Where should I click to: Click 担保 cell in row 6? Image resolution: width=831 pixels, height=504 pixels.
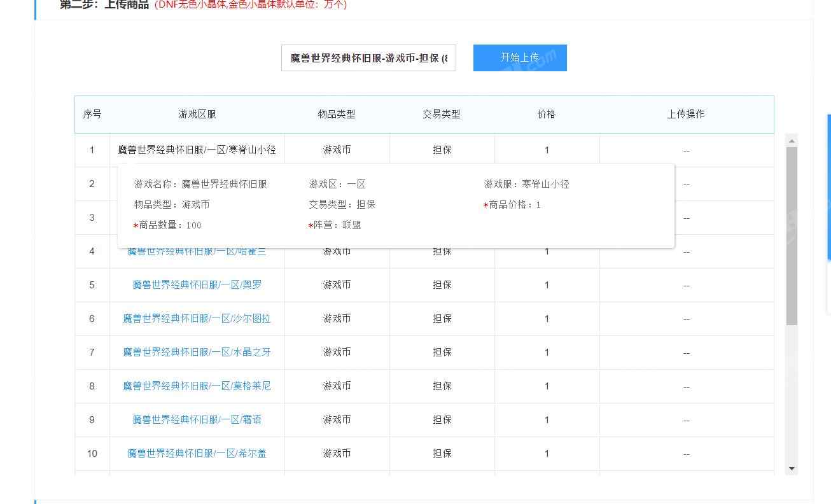[x=442, y=319]
